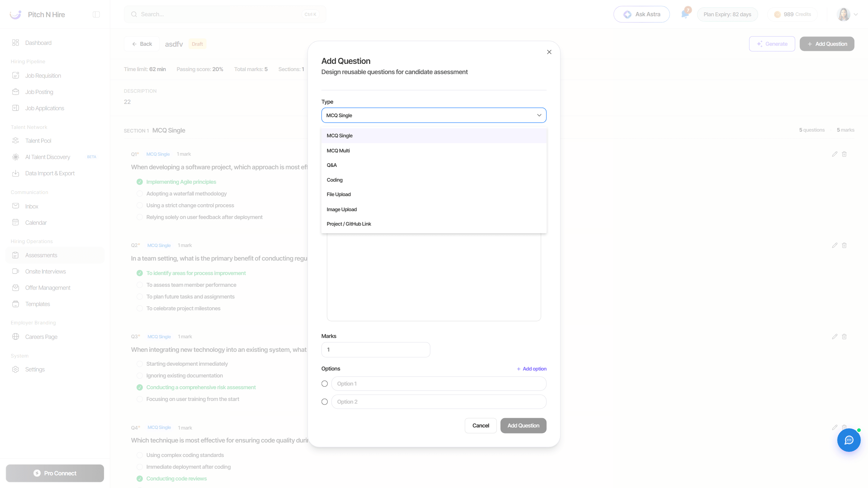868x488 pixels.
Task: Edit question Q4 with pencil icon
Action: 835,428
